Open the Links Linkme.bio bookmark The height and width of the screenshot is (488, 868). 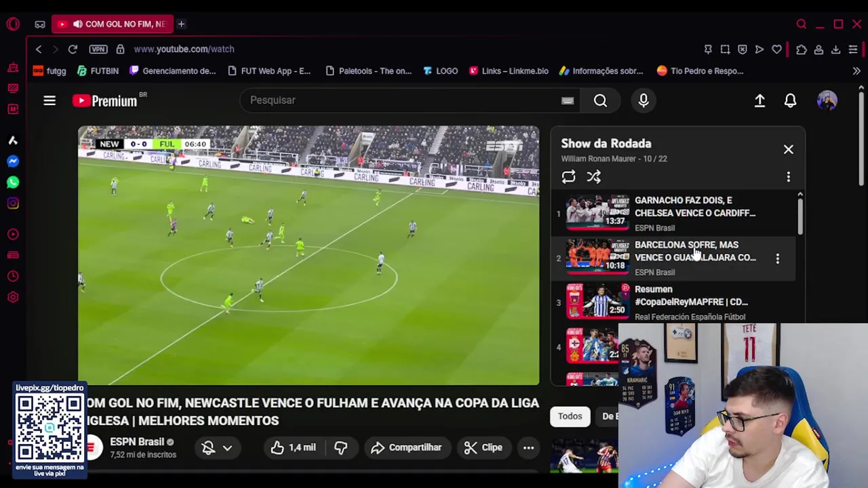pyautogui.click(x=509, y=70)
